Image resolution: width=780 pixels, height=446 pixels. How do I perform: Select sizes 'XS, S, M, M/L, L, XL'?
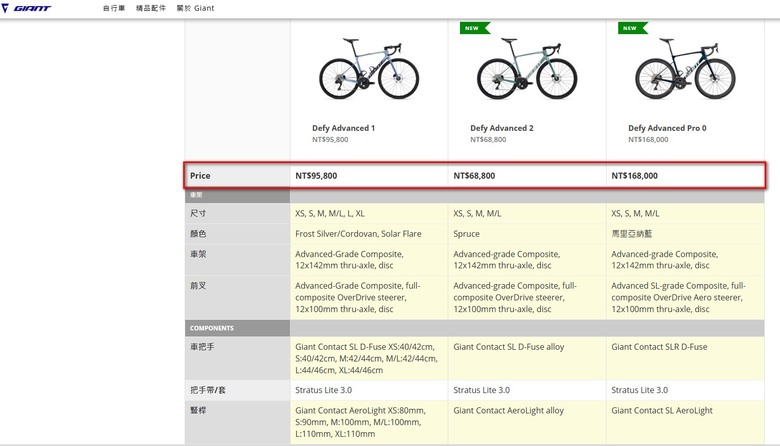329,213
